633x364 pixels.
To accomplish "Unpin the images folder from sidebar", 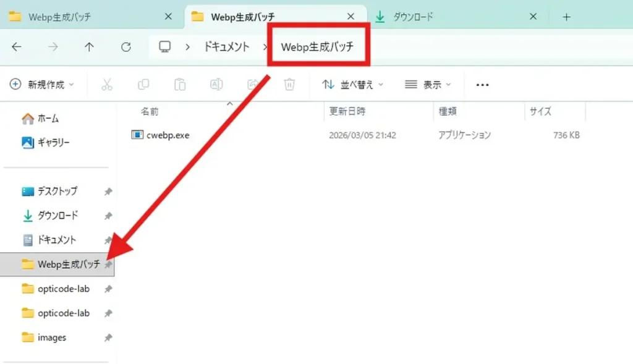I will 109,337.
